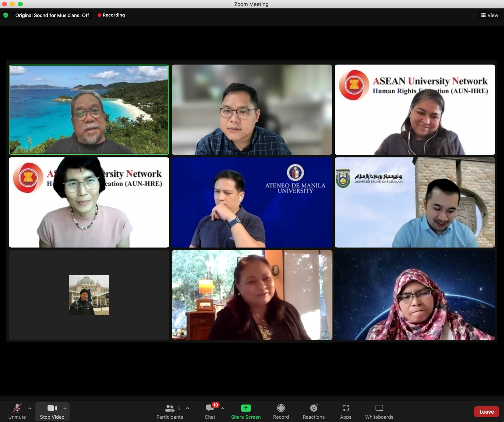The width and height of the screenshot is (504, 422).
Task: Click the red Leave button
Action: tap(486, 412)
